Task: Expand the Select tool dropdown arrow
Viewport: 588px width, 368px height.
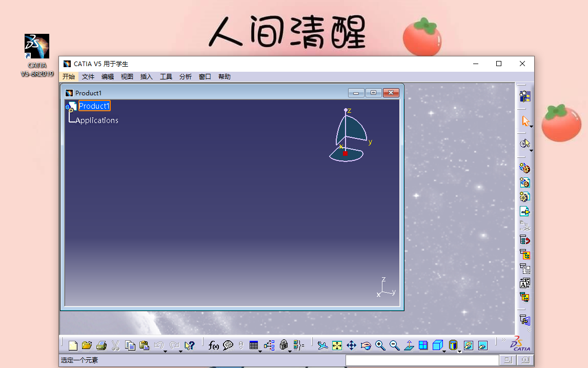Action: point(531,127)
